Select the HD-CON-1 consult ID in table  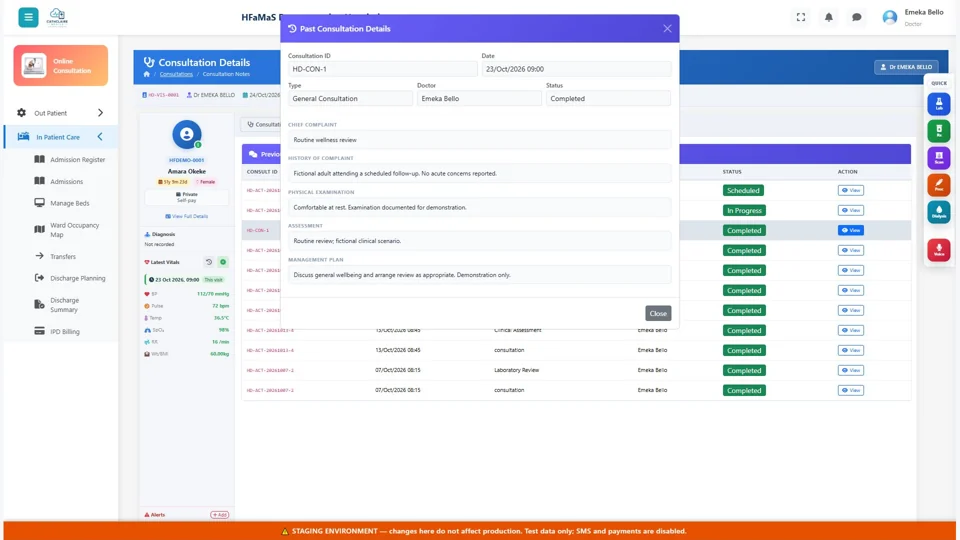point(258,230)
